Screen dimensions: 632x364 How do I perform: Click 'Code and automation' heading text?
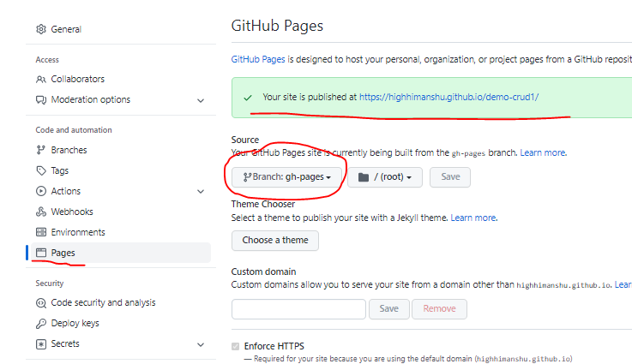[74, 130]
